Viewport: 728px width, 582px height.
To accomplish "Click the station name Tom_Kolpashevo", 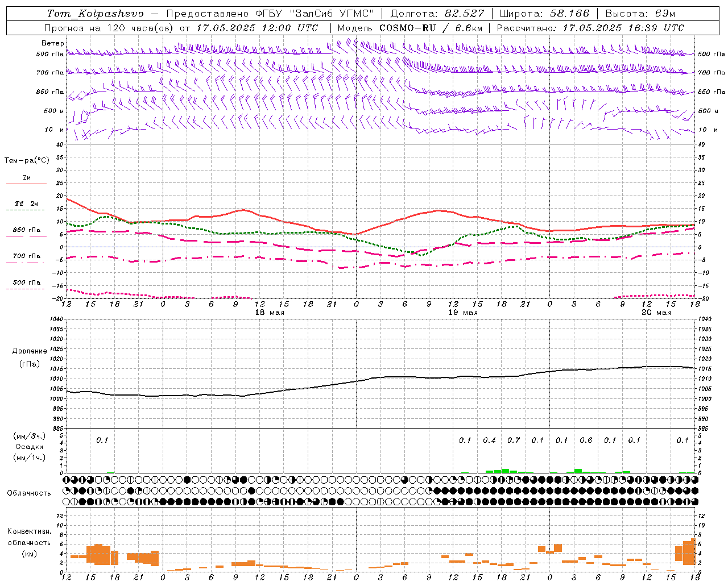I will (x=95, y=14).
